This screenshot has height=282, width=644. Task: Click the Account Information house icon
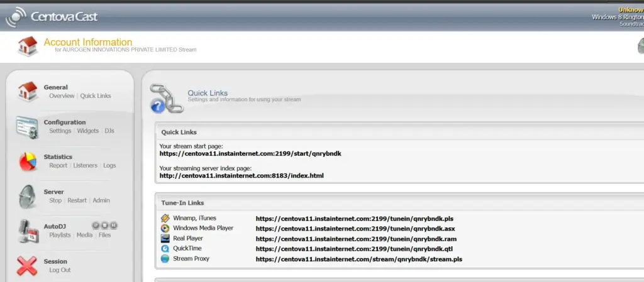click(28, 46)
